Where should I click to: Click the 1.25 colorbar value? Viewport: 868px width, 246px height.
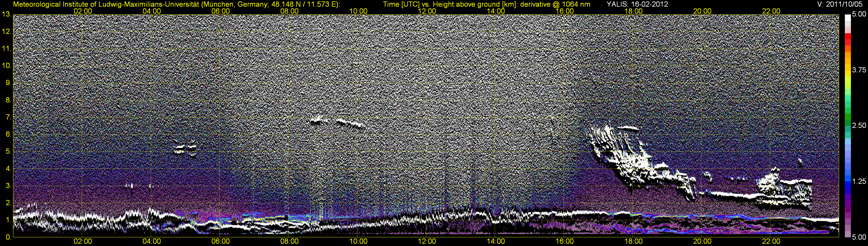click(859, 181)
